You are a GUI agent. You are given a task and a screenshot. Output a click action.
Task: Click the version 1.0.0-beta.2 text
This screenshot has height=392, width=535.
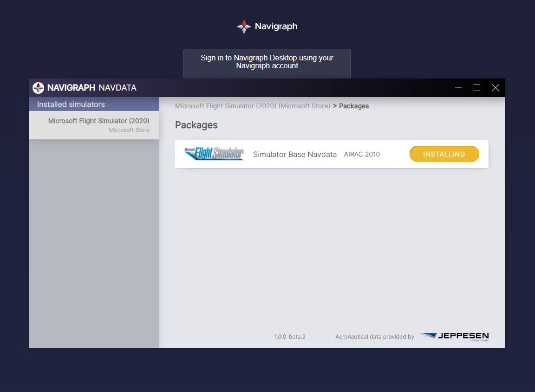[x=290, y=337]
